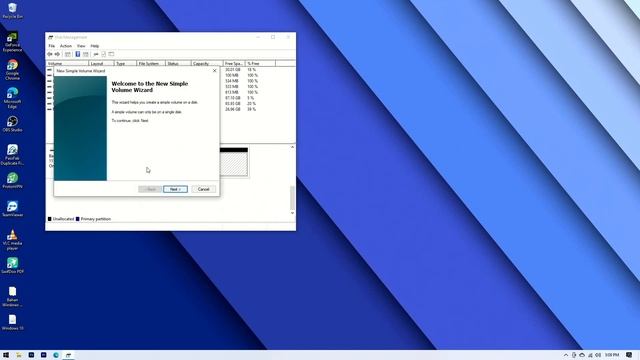This screenshot has width=640, height=360.
Task: Select the Windows 10 desktop file
Action: (x=12, y=322)
